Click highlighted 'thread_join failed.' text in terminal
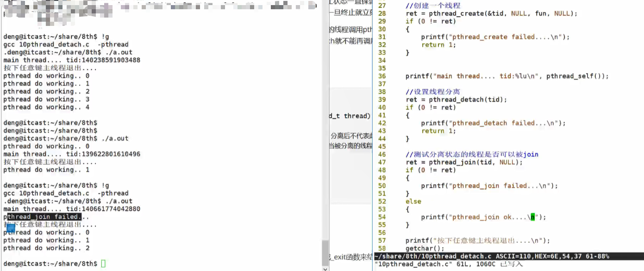644x271 pixels. click(44, 217)
